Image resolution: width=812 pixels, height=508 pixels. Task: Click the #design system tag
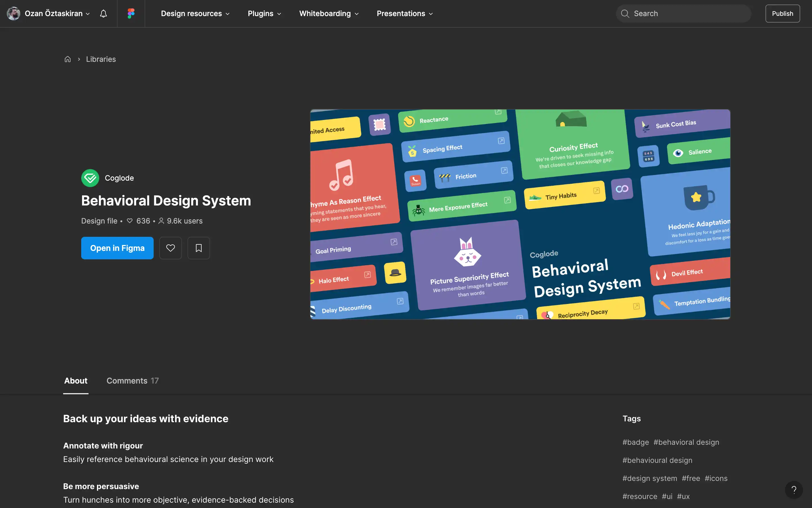click(650, 478)
